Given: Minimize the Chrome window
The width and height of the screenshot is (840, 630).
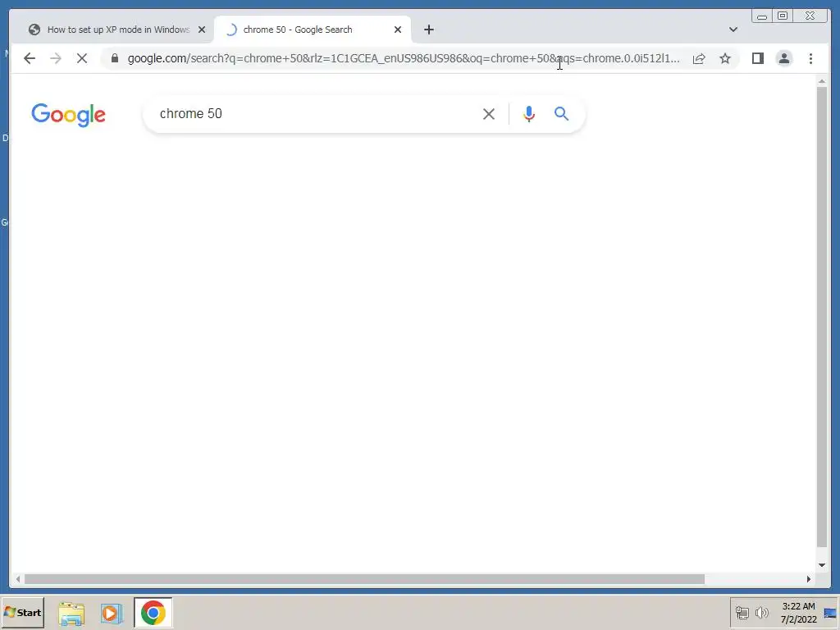Looking at the screenshot, I should (762, 16).
